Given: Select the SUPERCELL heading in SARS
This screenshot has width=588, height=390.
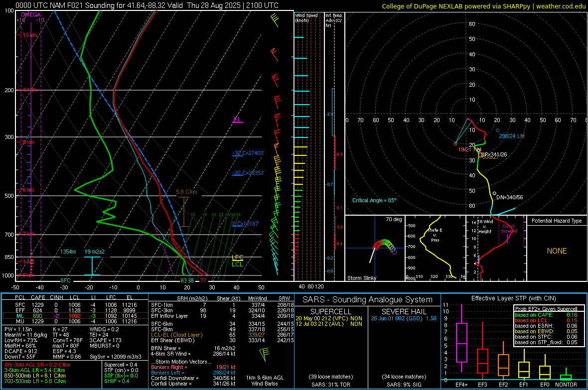Looking at the screenshot, I should (x=331, y=312).
